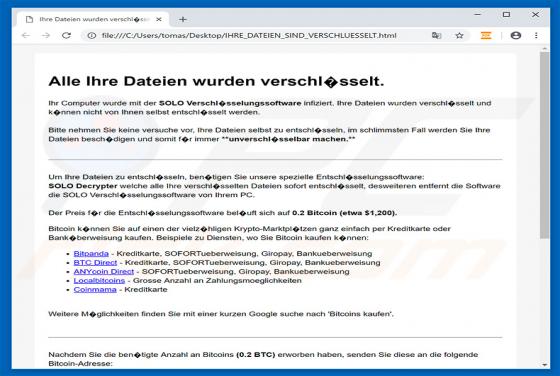
Task: Open the Bitpanda link
Action: point(91,254)
